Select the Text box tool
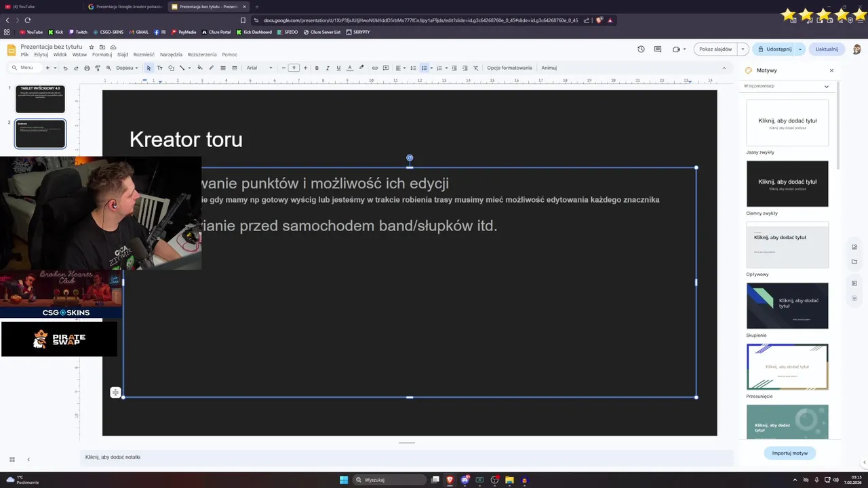This screenshot has height=488, width=868. coord(160,68)
